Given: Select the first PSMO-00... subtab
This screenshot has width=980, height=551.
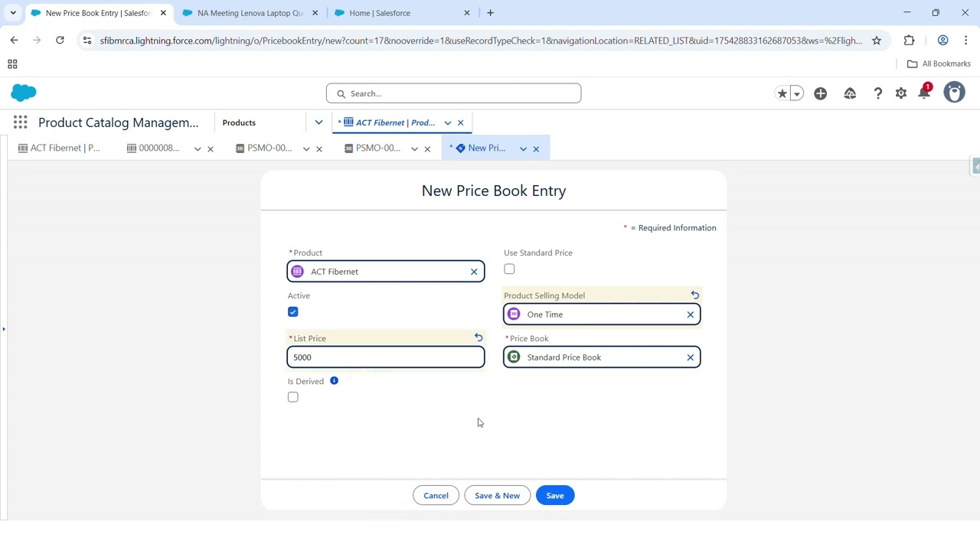Looking at the screenshot, I should (264, 148).
